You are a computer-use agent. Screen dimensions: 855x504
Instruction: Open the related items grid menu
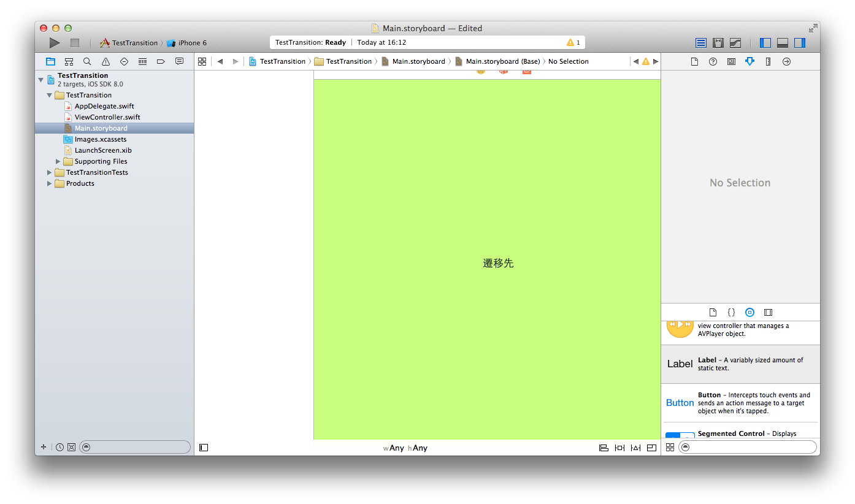click(x=202, y=61)
